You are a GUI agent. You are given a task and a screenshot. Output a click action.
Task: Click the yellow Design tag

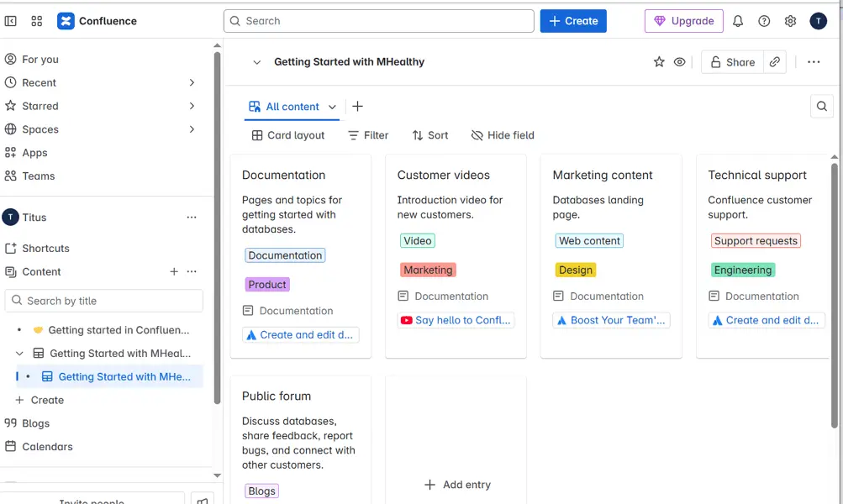tap(575, 270)
